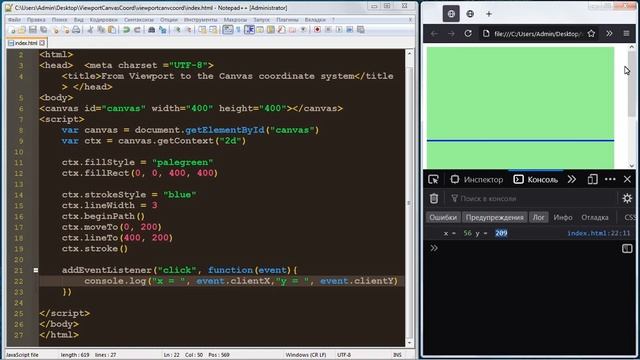Open the Правка menu in Notepad++
This screenshot has height=360, width=640.
pyautogui.click(x=36, y=20)
